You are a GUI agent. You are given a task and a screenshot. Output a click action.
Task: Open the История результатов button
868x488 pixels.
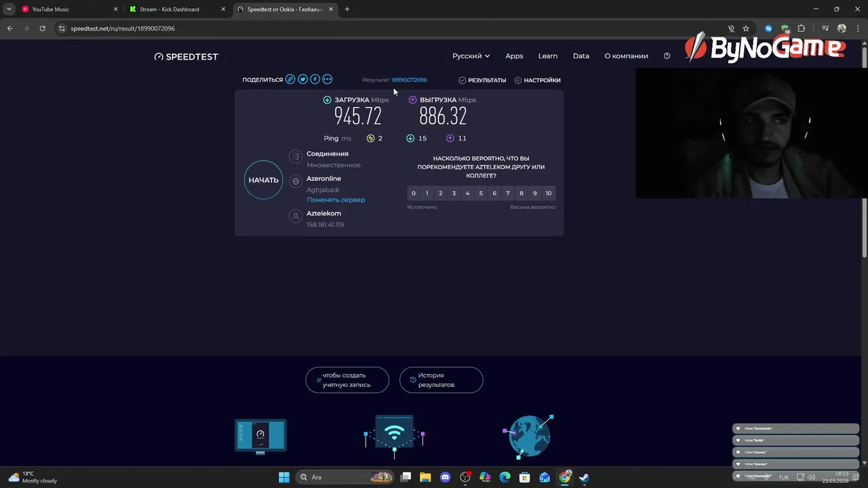coord(441,380)
